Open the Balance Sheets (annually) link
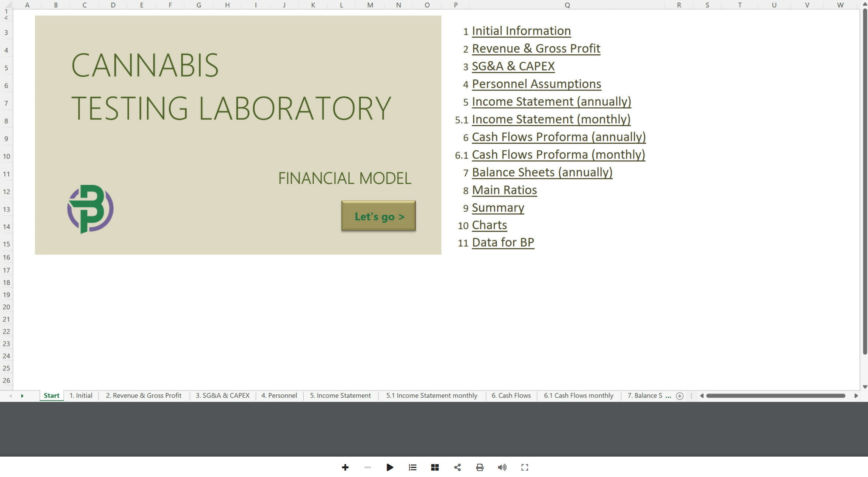 pyautogui.click(x=542, y=172)
